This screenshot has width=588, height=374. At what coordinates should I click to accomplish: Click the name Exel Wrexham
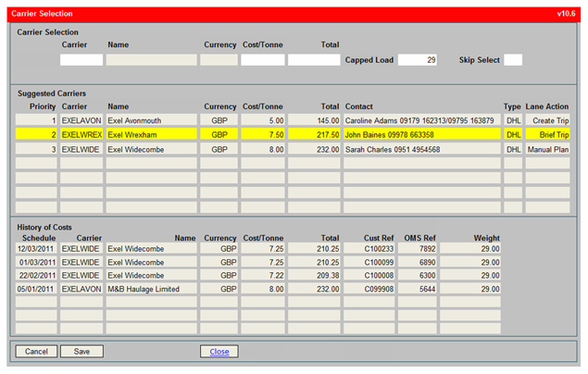pyautogui.click(x=152, y=134)
